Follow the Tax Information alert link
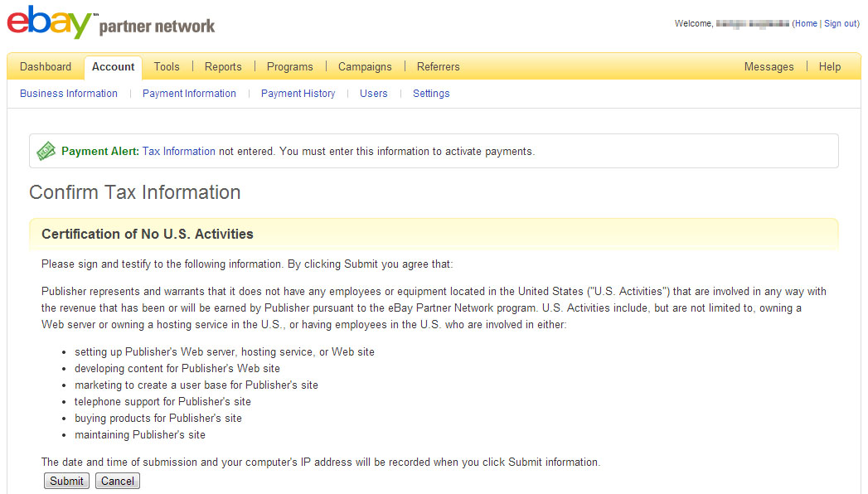 point(179,151)
